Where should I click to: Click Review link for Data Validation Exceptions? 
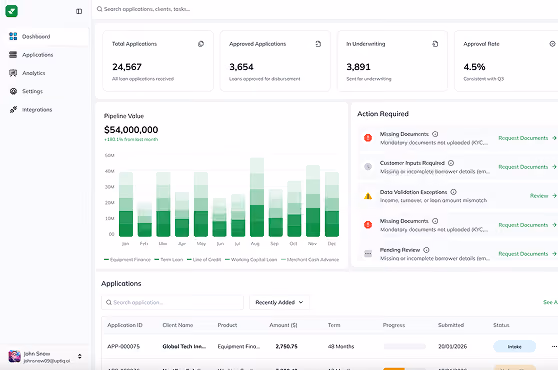click(543, 196)
